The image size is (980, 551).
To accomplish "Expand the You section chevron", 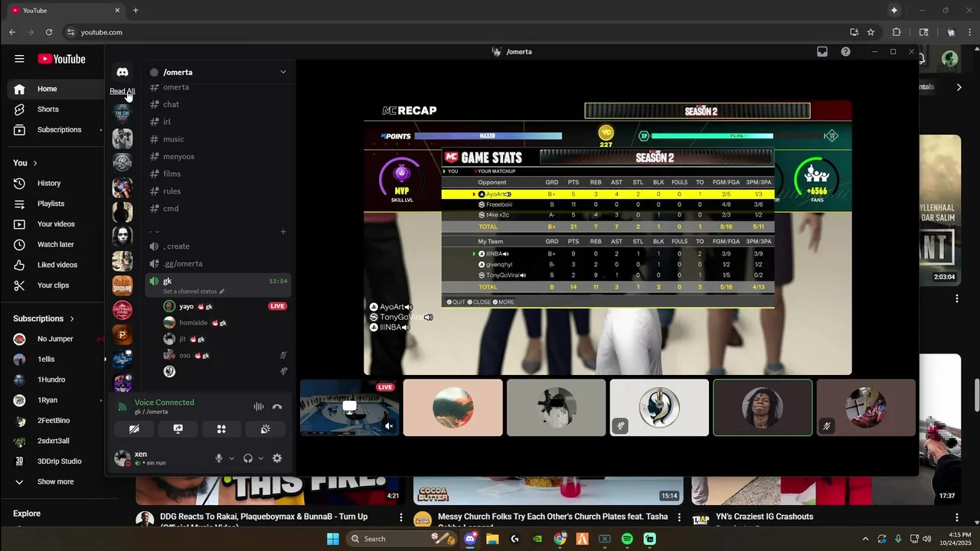I will (x=34, y=163).
